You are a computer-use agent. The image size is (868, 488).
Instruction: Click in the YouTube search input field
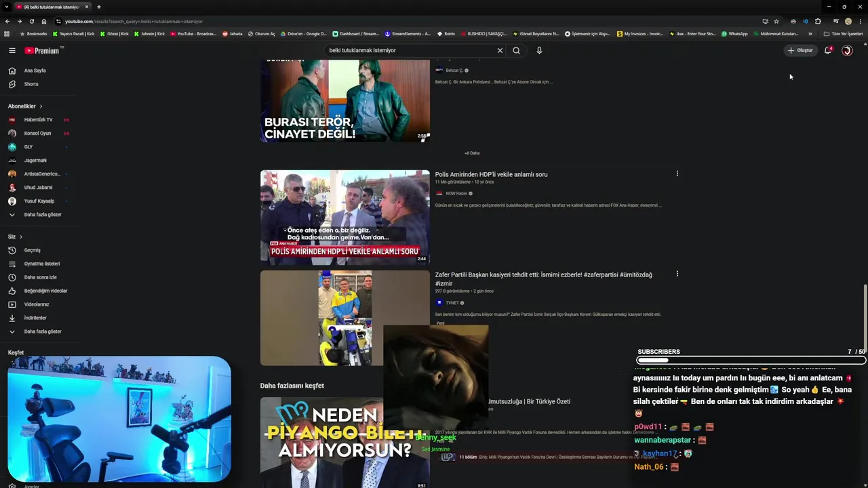coord(410,50)
